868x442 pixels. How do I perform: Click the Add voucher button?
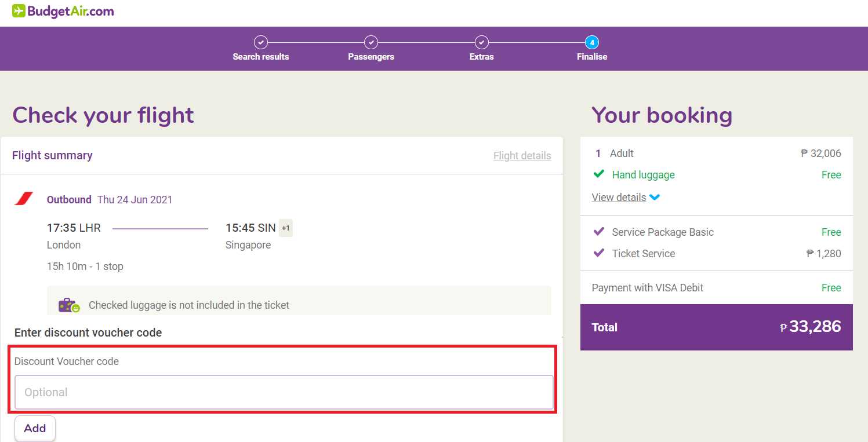pyautogui.click(x=35, y=428)
